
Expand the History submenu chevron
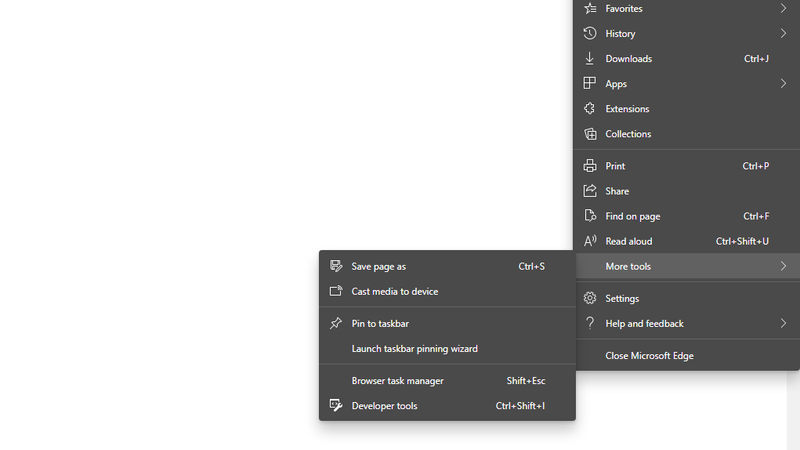tap(783, 33)
